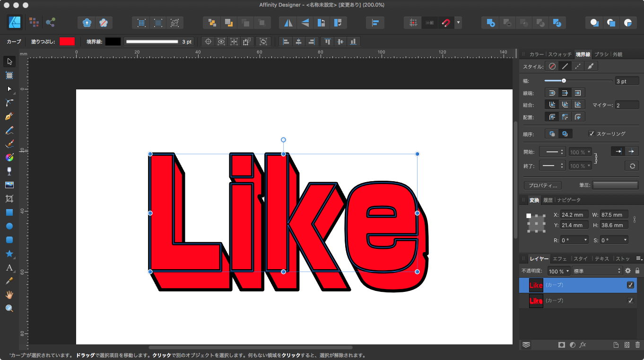Add layer effects fx button
The height and width of the screenshot is (360, 644).
pos(583,345)
